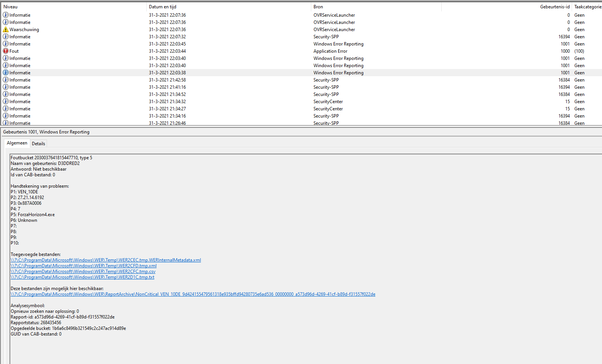Screen dimensions: 602x364
Task: Click the 16394 id on the 22:07:32 row
Action: coord(564,37)
